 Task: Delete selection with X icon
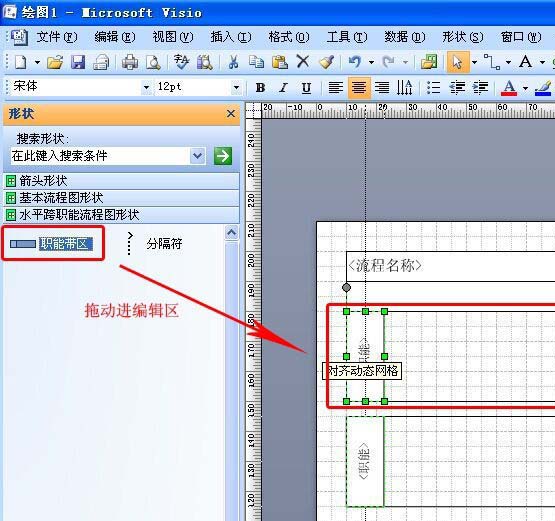(303, 62)
